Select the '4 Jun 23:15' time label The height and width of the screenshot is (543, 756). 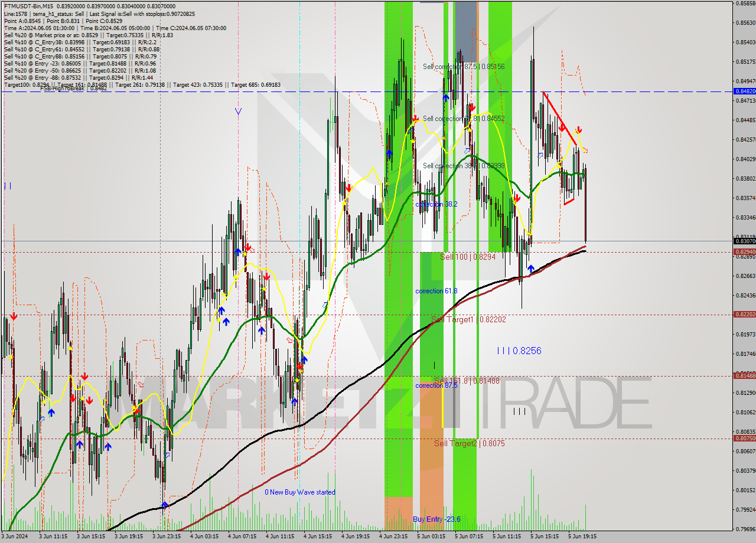tap(395, 537)
